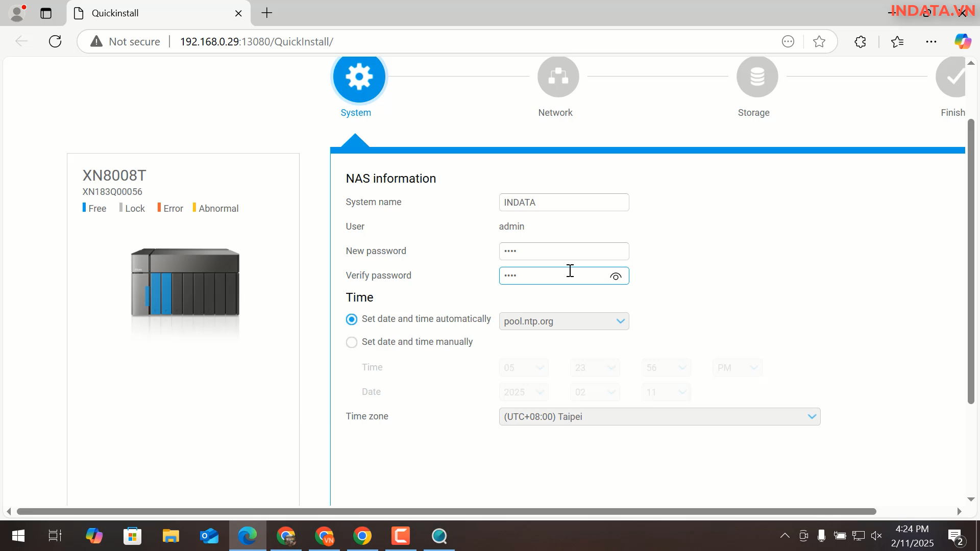Open the seconds dropdown showing 56
The width and height of the screenshot is (980, 551).
[x=666, y=368]
